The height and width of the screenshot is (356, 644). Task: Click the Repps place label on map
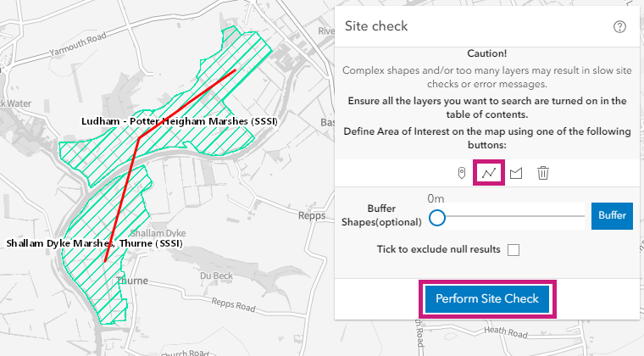tap(312, 216)
